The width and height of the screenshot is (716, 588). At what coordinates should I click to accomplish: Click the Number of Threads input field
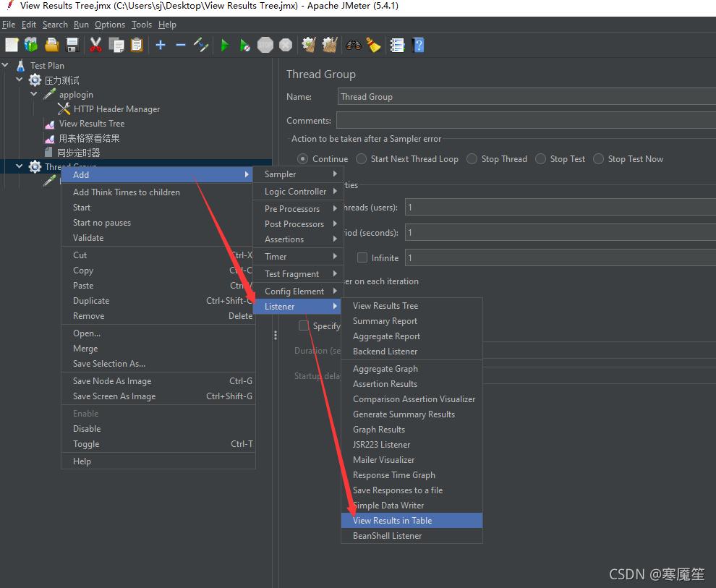coord(561,208)
